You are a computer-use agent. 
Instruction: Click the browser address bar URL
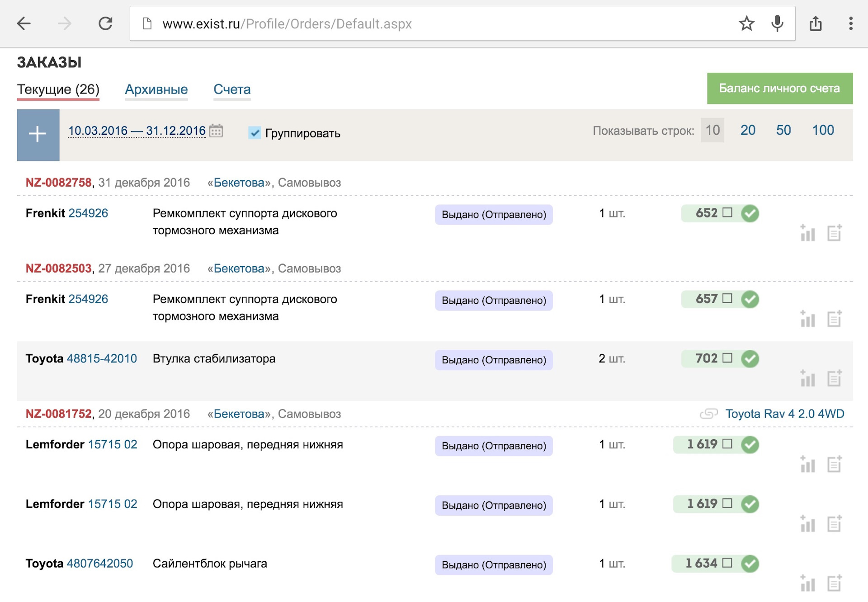pos(287,24)
